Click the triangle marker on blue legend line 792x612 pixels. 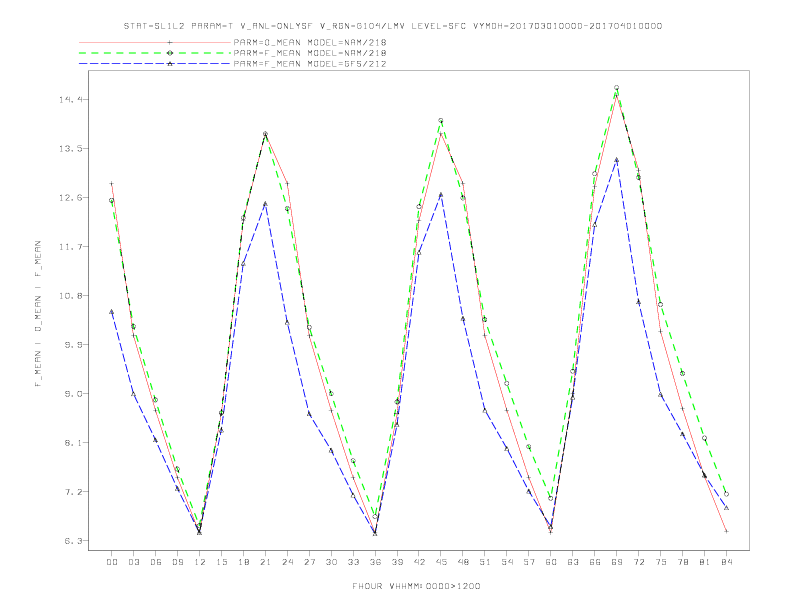(x=170, y=64)
